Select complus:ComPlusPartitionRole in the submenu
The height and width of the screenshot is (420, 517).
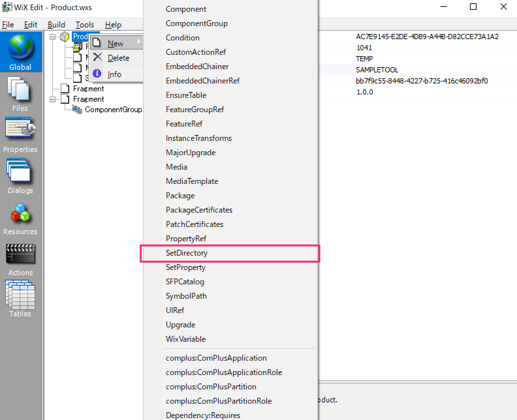pos(230,401)
